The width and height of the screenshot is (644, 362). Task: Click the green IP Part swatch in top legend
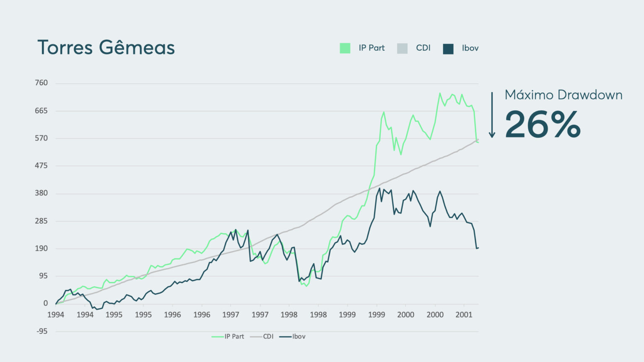click(x=345, y=48)
